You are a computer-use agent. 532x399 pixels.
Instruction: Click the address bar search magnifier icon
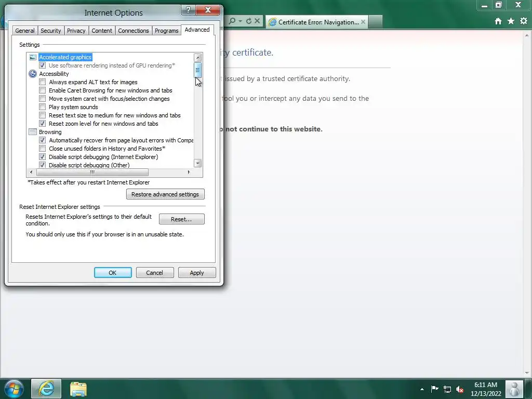pos(232,21)
